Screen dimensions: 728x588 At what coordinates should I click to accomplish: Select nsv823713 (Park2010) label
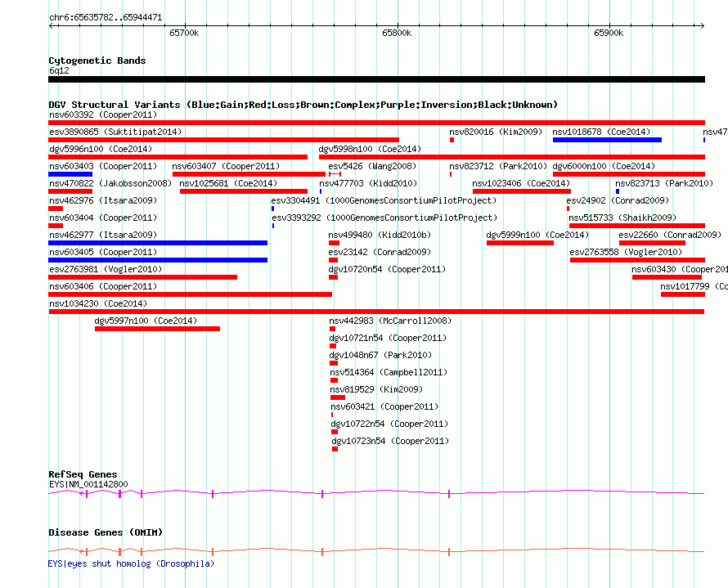664,183
